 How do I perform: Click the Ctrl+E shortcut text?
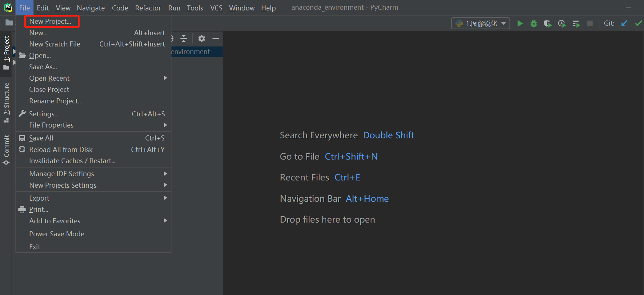[x=347, y=177]
